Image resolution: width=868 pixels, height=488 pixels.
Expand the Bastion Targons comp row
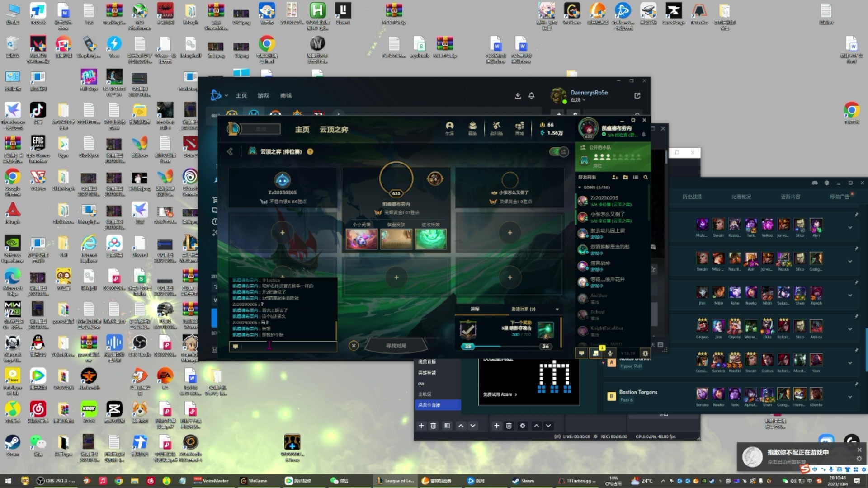(x=850, y=397)
